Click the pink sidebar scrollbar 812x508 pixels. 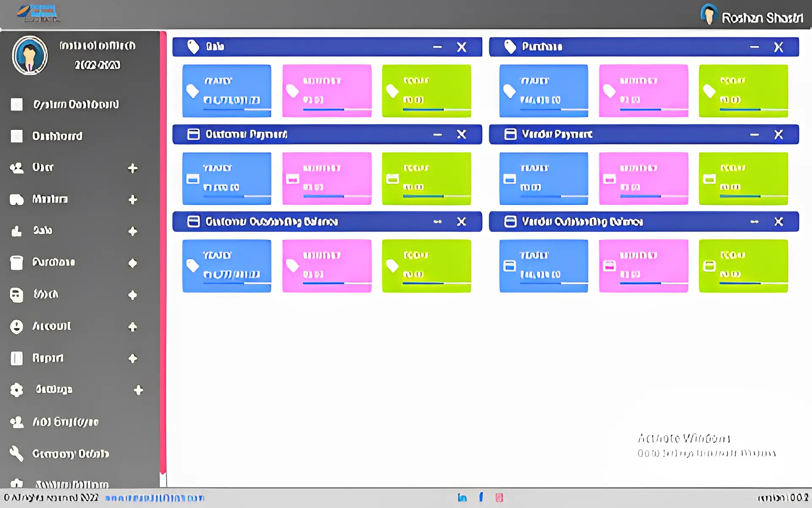click(x=163, y=254)
